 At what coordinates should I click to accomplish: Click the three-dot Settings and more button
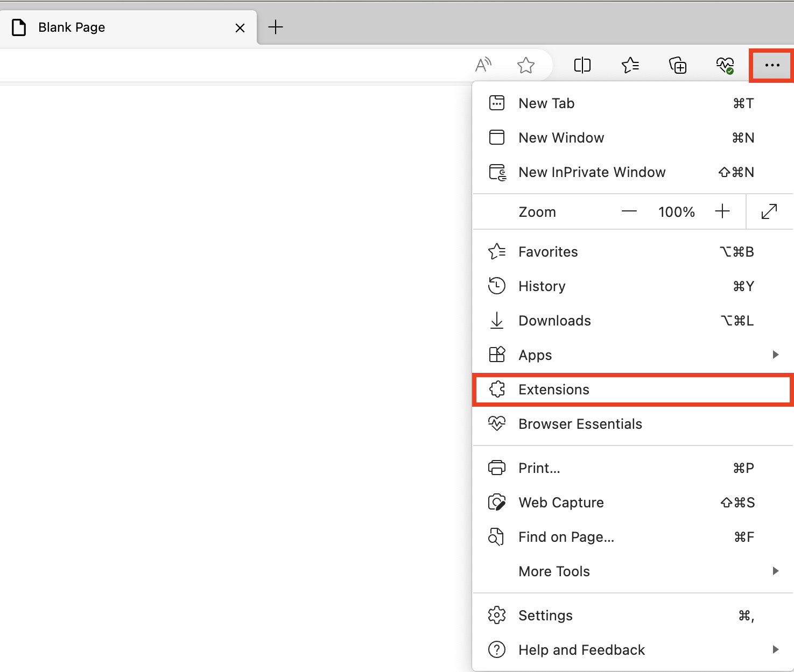[771, 66]
